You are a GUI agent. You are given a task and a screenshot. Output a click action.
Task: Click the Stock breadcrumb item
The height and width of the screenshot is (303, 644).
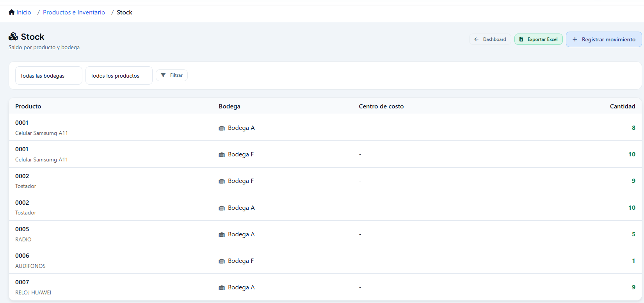point(125,12)
